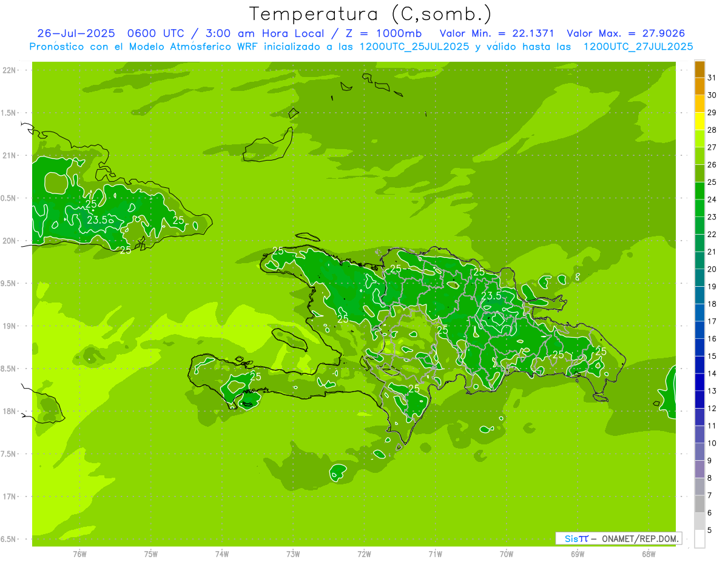
Task: Click the '76W' longitude label
Action: 79,554
